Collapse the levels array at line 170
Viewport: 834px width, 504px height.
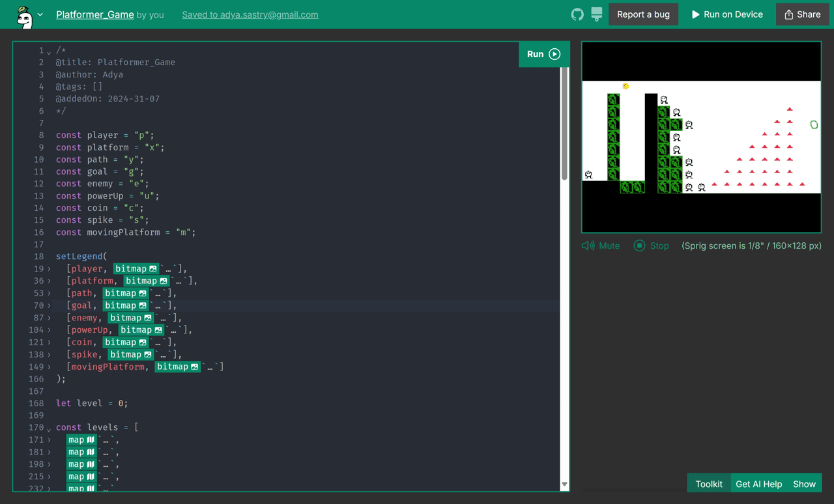[49, 428]
